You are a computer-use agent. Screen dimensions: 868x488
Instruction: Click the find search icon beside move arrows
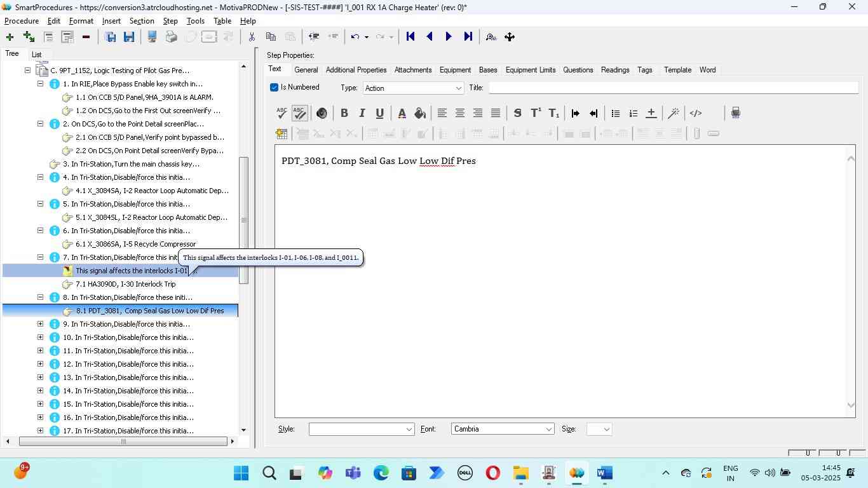tap(491, 37)
